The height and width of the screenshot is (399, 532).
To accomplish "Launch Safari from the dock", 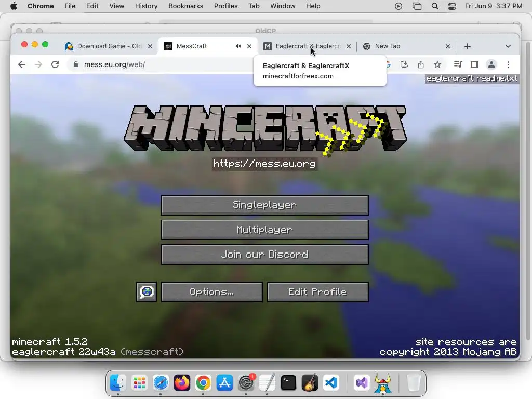I will (x=161, y=383).
